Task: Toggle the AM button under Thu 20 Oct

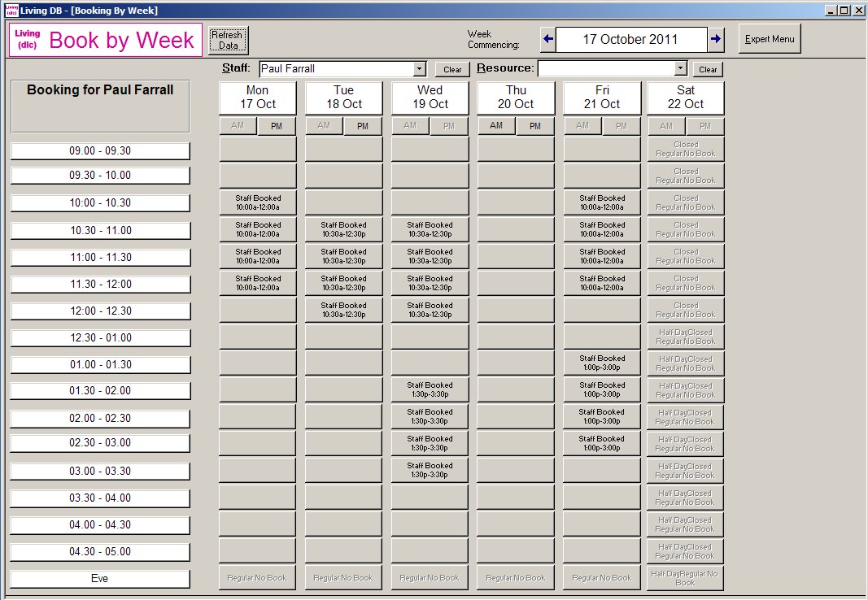Action: point(496,126)
